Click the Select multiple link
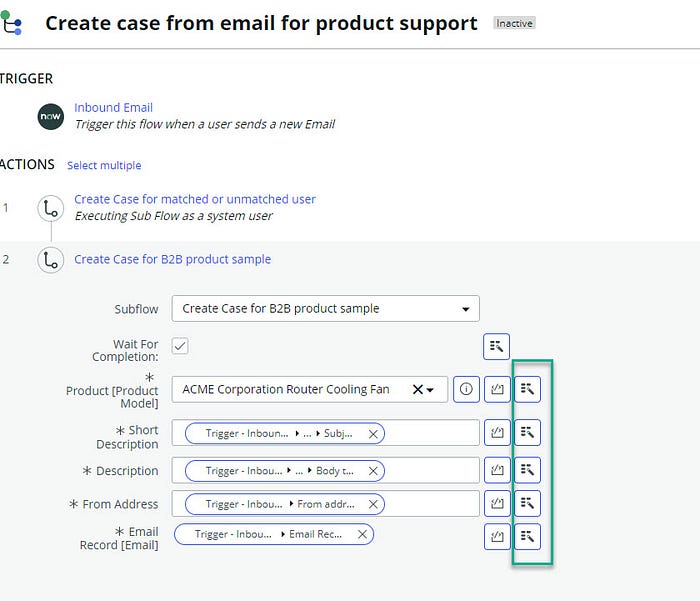 tap(104, 166)
